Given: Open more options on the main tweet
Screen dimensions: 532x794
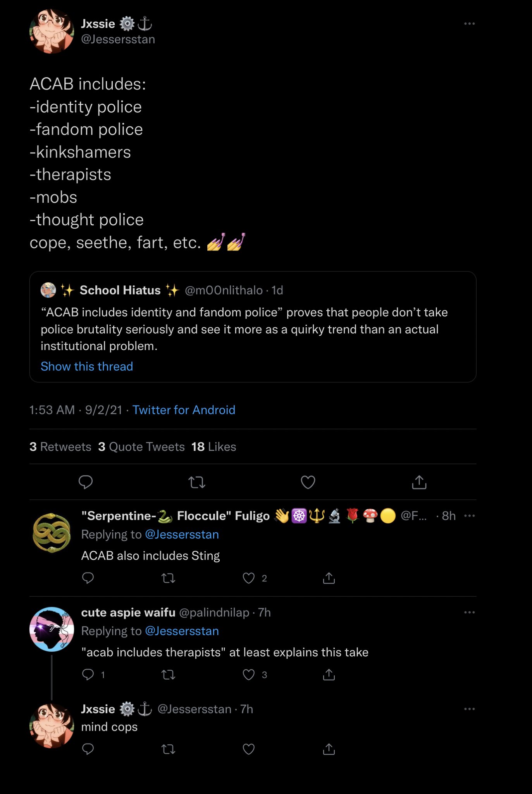Looking at the screenshot, I should point(469,24).
